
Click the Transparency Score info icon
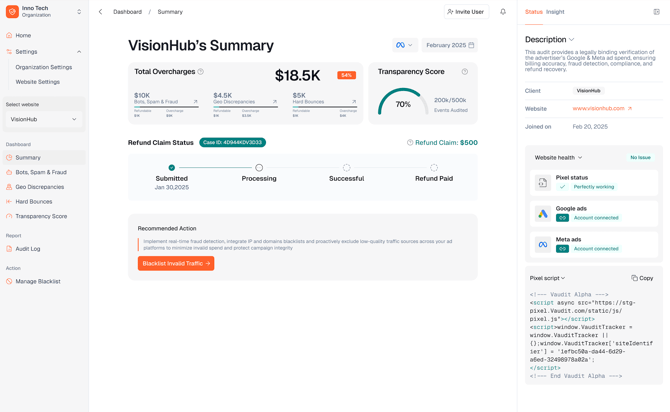[465, 72]
